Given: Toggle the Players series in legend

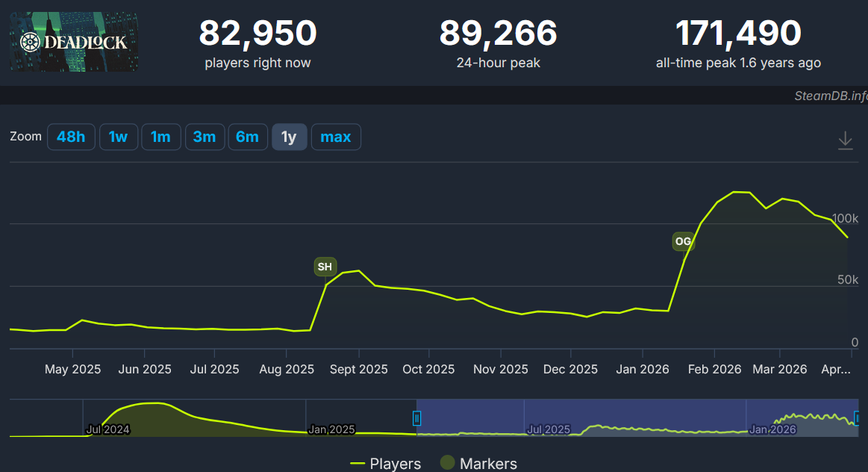Looking at the screenshot, I should click(x=385, y=463).
